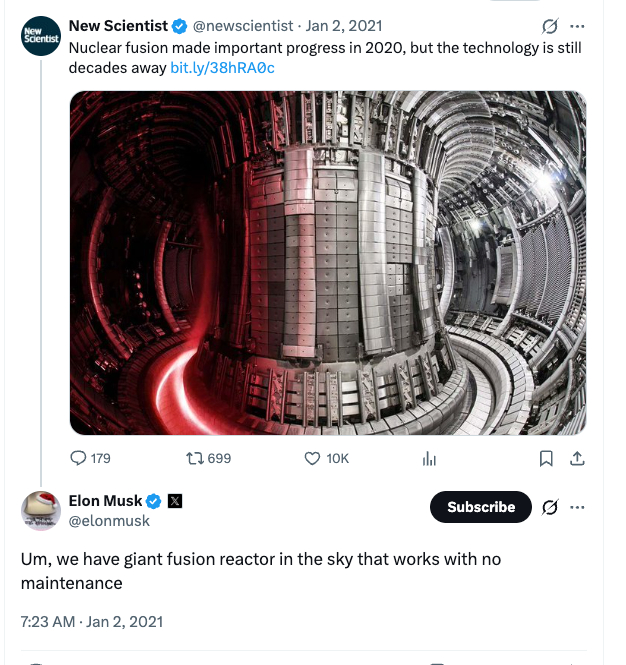Click the @elonmusk handle
Screen dimensions: 626x665
(x=109, y=520)
